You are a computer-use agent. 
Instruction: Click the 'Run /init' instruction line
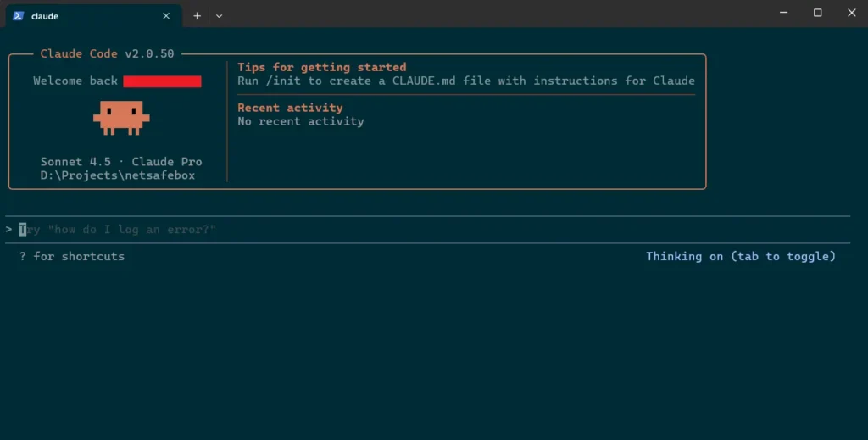coord(465,81)
